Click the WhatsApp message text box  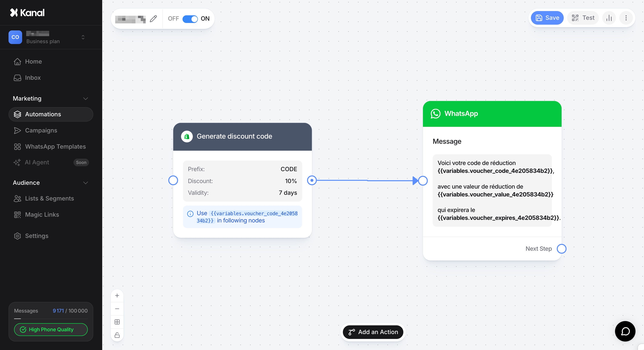(x=492, y=190)
